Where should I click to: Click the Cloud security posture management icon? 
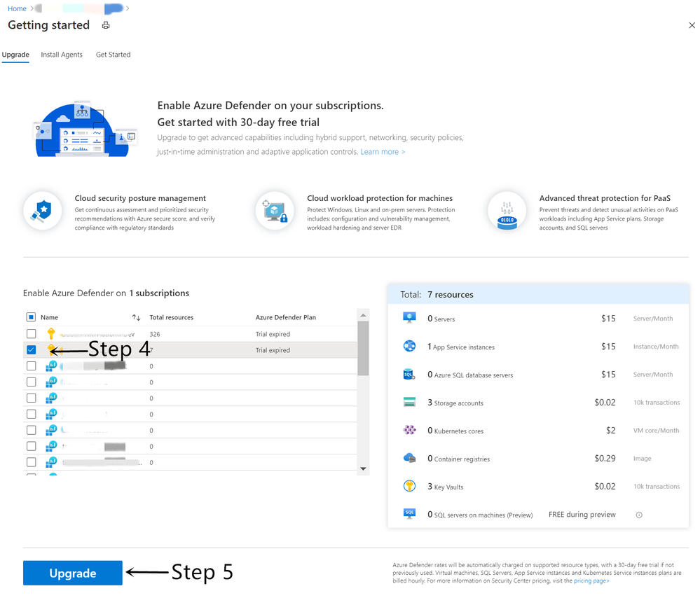(x=43, y=211)
